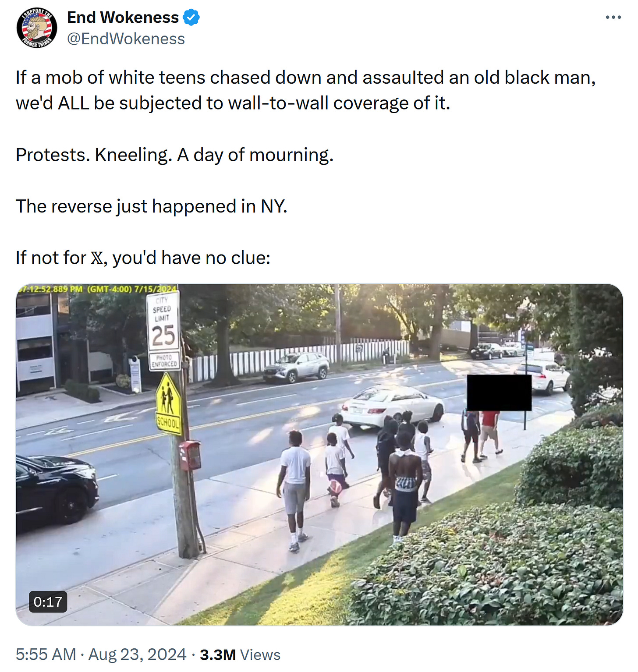
Task: View the 3.3M Views count
Action: (x=240, y=654)
